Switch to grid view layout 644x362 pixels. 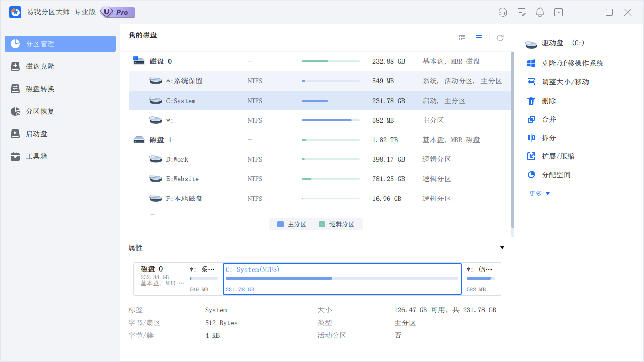click(462, 37)
